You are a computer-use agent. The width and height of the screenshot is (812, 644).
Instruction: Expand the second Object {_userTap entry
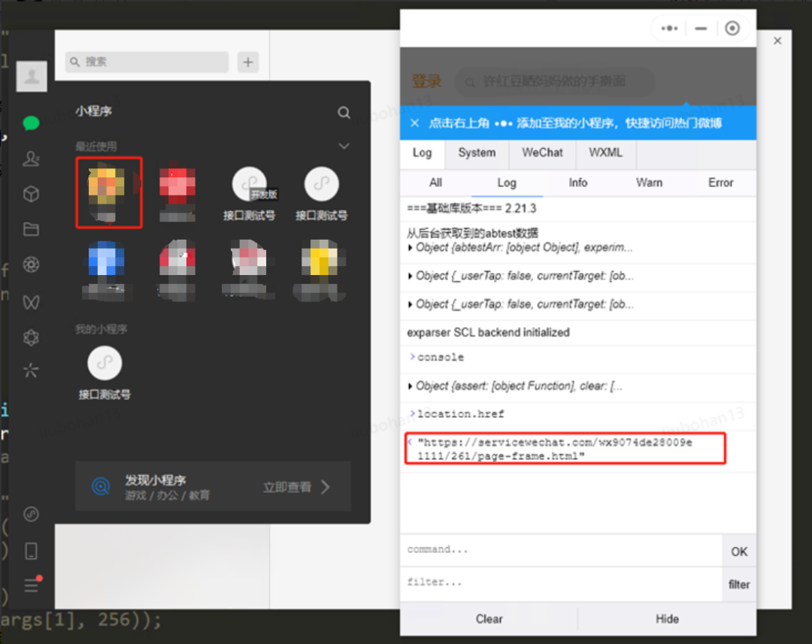tap(520, 304)
